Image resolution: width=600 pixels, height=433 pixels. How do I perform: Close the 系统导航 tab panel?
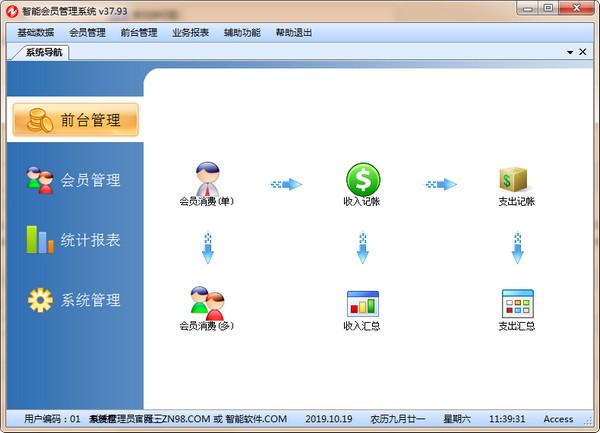[x=583, y=52]
